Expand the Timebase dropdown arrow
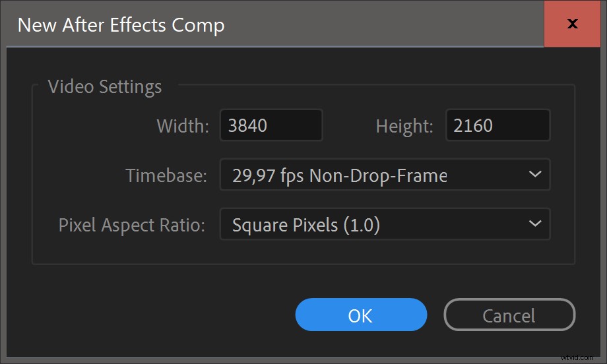The width and height of the screenshot is (607, 364). 535,174
